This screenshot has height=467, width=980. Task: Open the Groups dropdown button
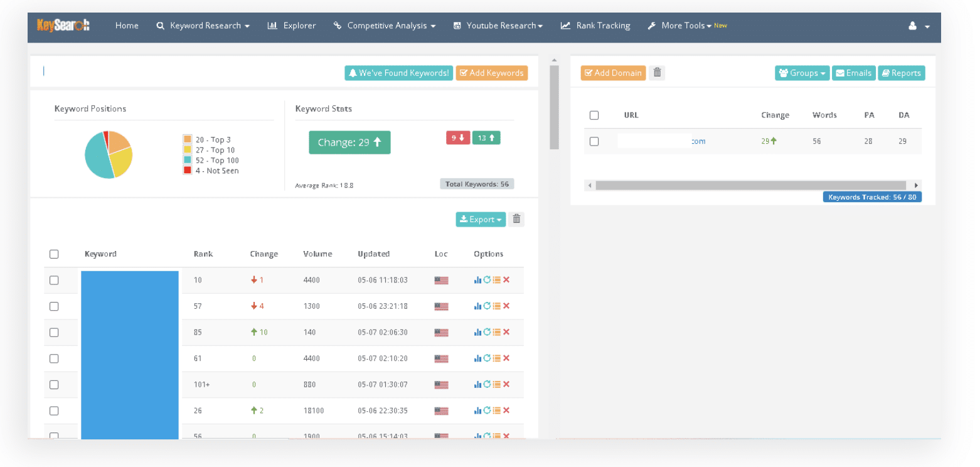pos(802,73)
